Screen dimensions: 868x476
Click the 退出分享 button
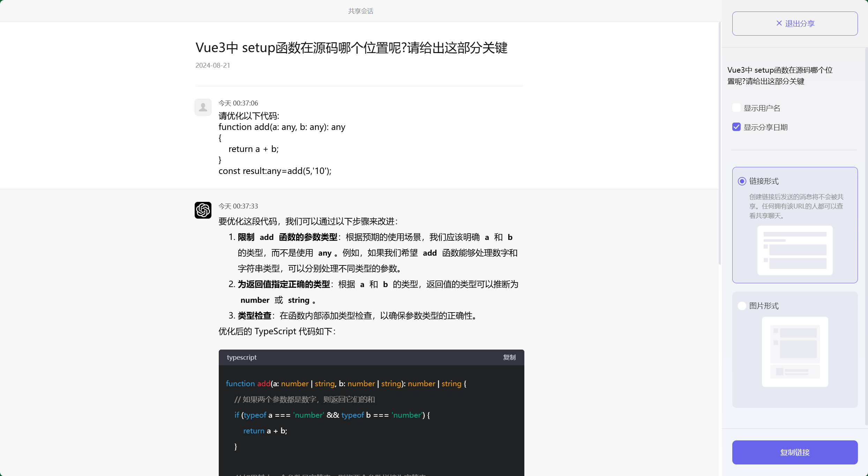795,23
